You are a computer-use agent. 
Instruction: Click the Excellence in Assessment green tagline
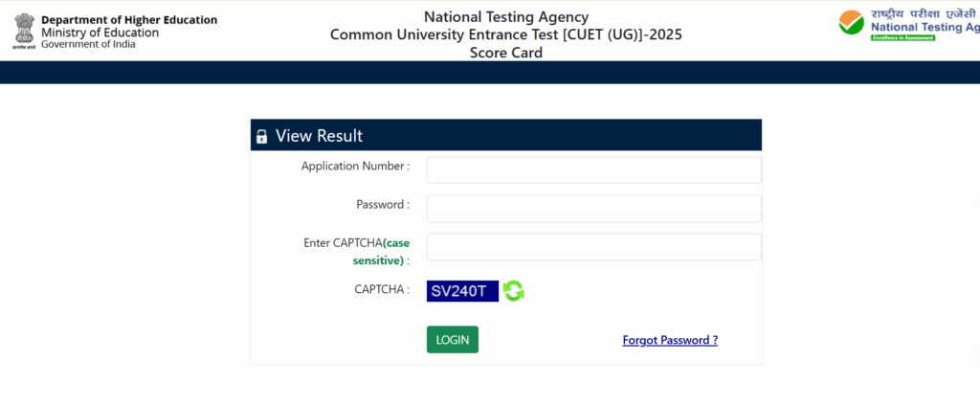click(x=903, y=38)
